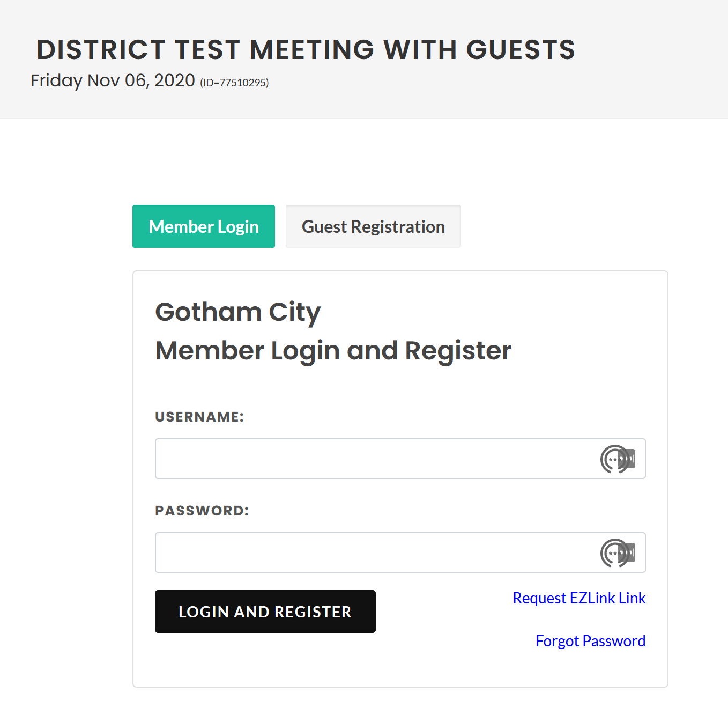Click the word Register in the form heading
Image resolution: width=728 pixels, height=722 pixels.
(458, 351)
